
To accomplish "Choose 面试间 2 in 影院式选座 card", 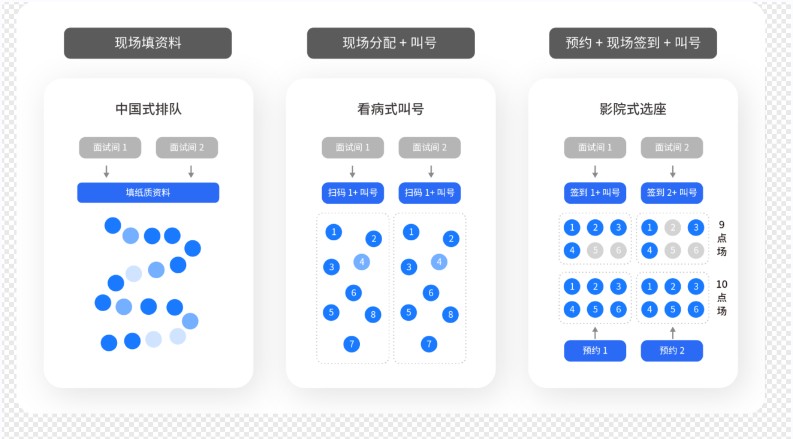I will click(672, 148).
